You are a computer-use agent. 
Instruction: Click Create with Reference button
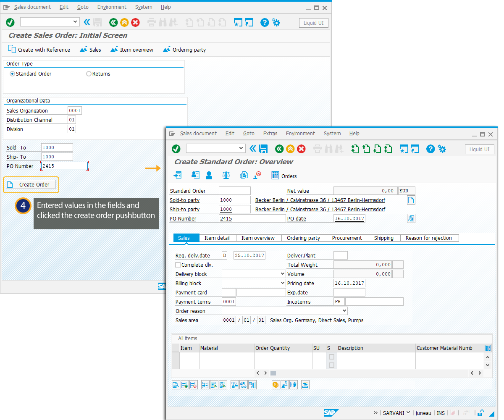point(39,50)
